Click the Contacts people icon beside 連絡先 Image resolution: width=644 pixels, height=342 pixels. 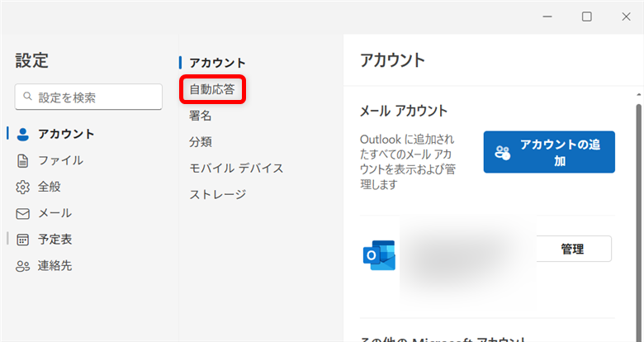pos(23,266)
